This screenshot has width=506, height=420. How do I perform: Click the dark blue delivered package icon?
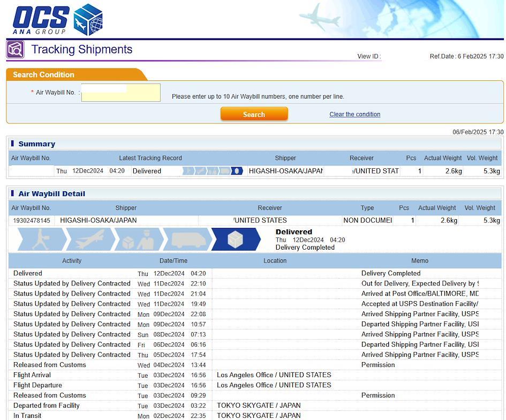pyautogui.click(x=236, y=239)
